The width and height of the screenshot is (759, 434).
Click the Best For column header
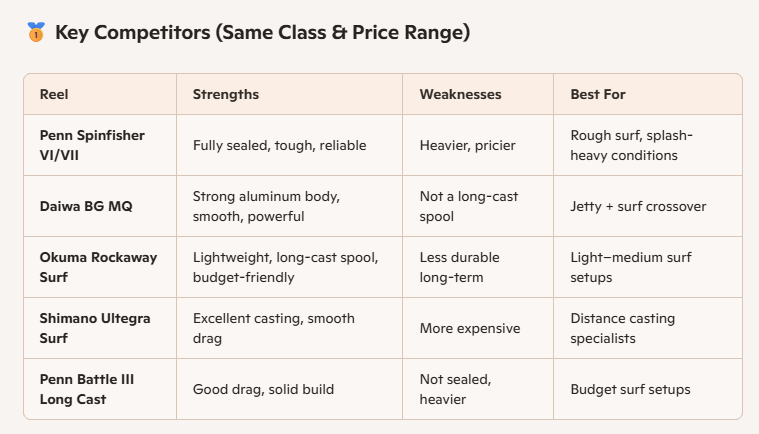tap(598, 94)
